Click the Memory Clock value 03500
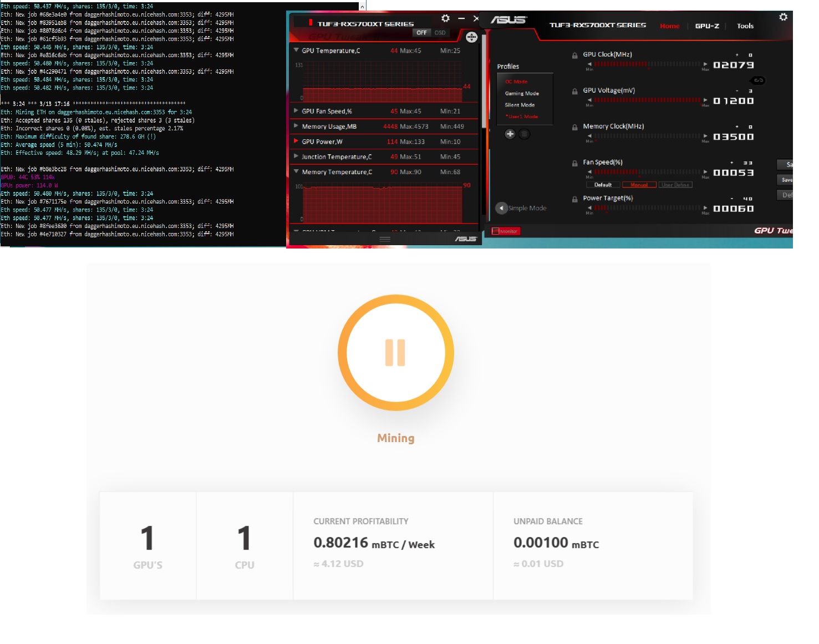Viewport: 819px width, 644px height. (734, 137)
